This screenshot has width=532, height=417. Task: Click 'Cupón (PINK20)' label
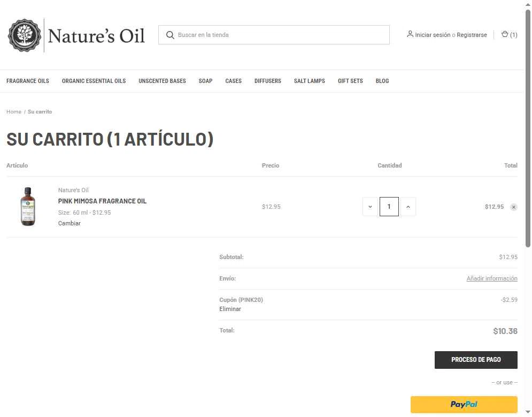pyautogui.click(x=241, y=300)
